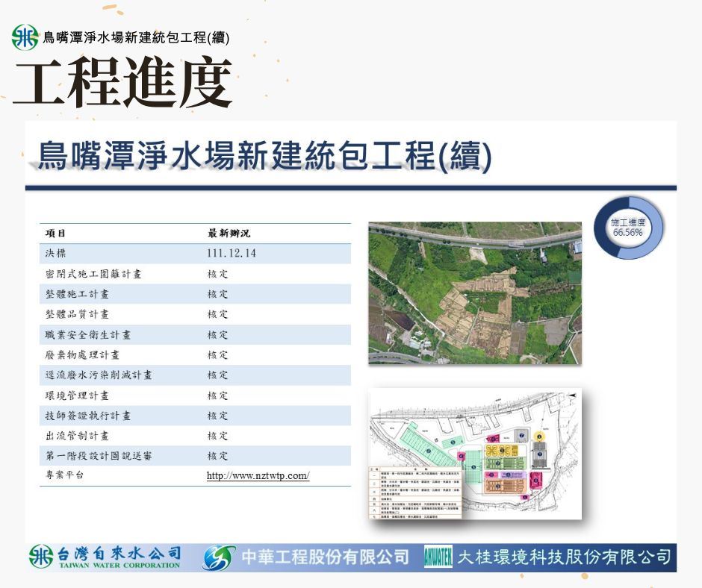The height and width of the screenshot is (588, 702).
Task: Select the 最新辦況 column header
Action: point(229,234)
